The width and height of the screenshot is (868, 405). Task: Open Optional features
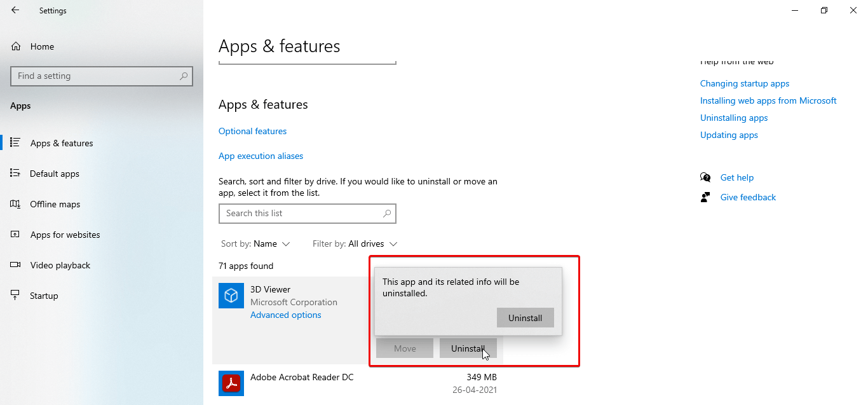pyautogui.click(x=252, y=131)
